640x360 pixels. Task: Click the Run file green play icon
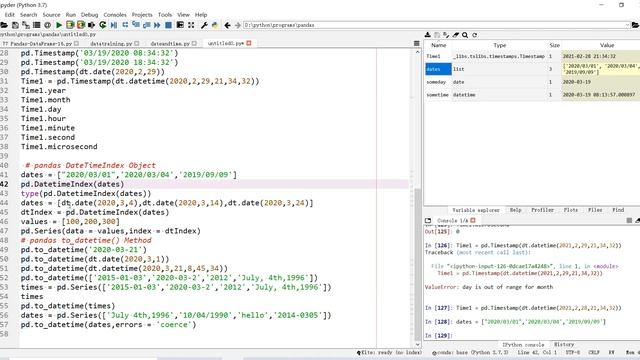point(59,25)
